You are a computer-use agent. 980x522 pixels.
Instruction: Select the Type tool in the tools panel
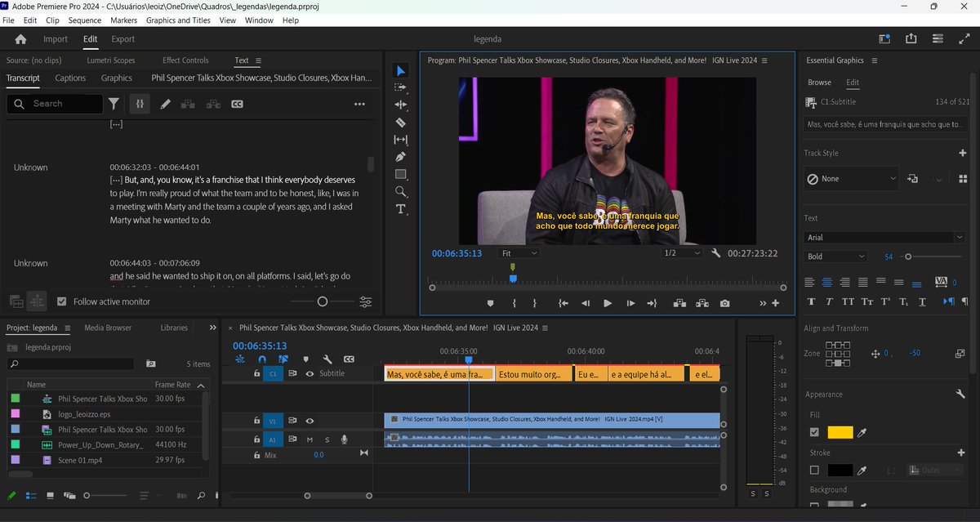pyautogui.click(x=401, y=209)
